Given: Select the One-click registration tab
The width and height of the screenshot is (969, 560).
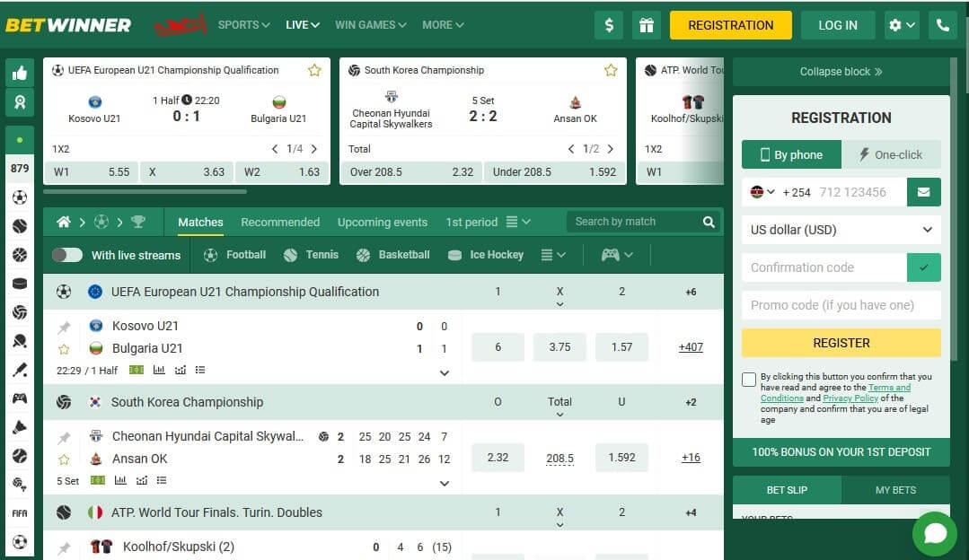Looking at the screenshot, I should [x=891, y=154].
